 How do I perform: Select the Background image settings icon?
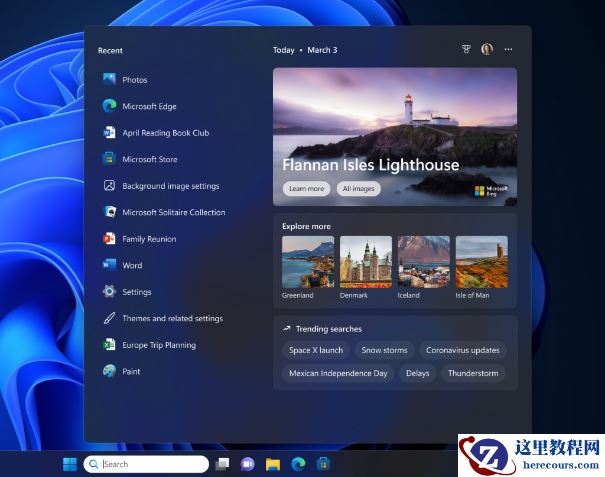coord(109,185)
